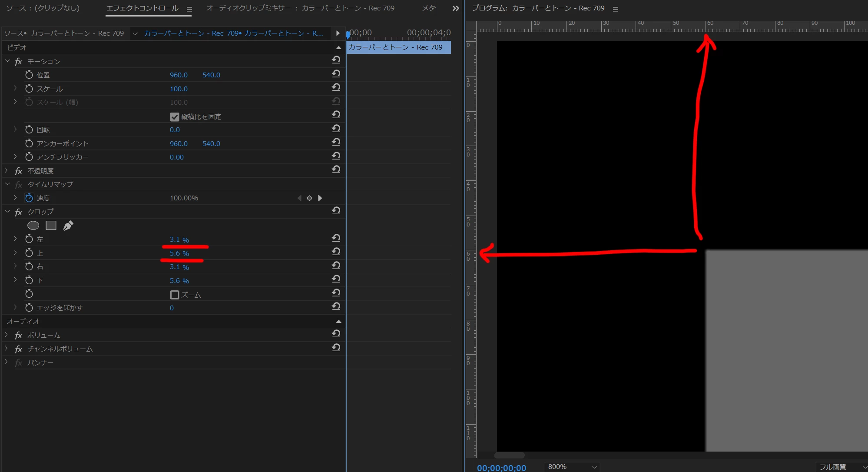Reset the 位置 parameter
The image size is (868, 472).
click(336, 74)
